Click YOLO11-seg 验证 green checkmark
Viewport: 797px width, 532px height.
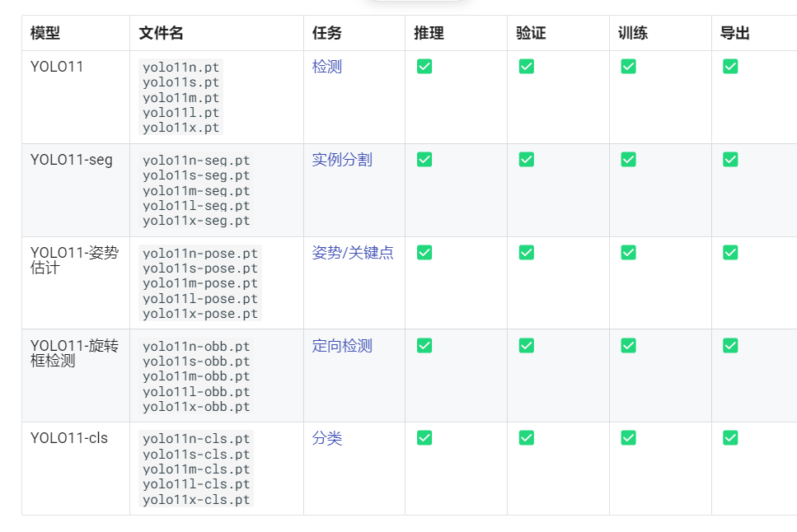click(x=527, y=160)
